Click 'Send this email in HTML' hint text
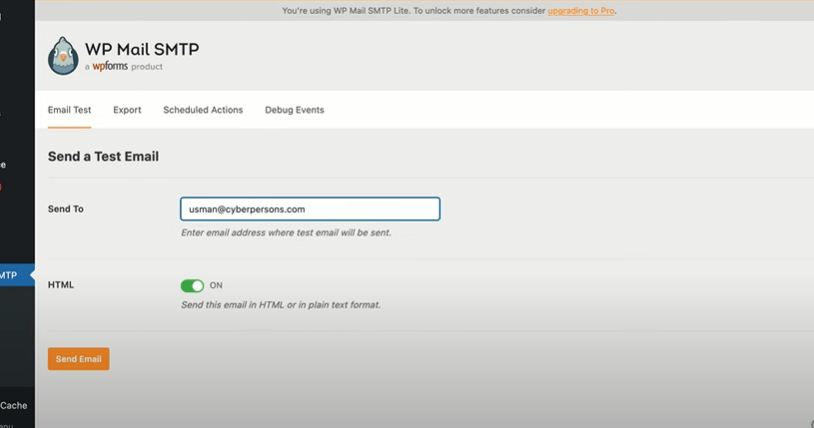814x428 pixels. (x=281, y=305)
